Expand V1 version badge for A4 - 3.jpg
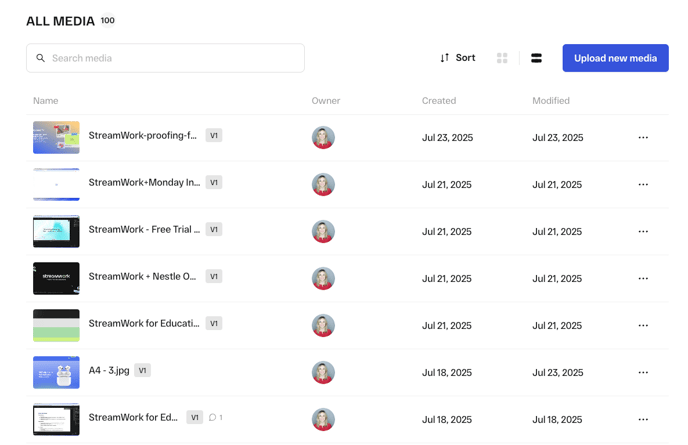The image size is (688, 445). 142,371
